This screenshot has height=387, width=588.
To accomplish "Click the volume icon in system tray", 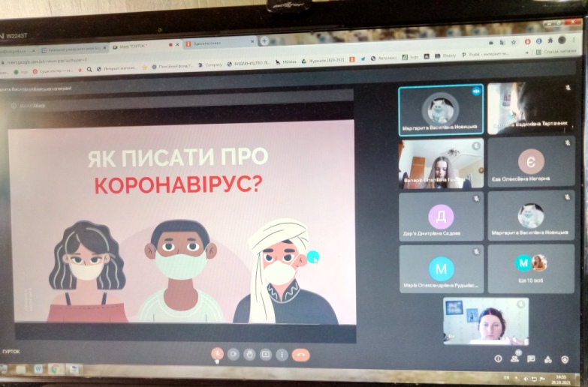I will [526, 379].
